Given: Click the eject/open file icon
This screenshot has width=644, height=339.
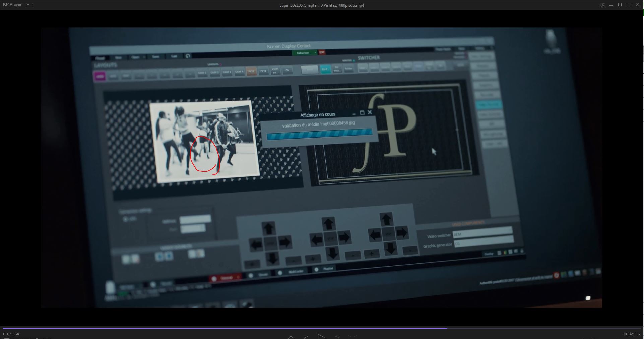Looking at the screenshot, I should click(291, 337).
